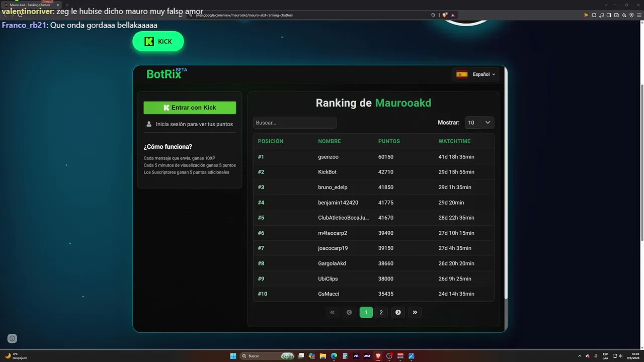Image resolution: width=644 pixels, height=362 pixels.
Task: Select the UbiClips name cell
Action: [328, 279]
